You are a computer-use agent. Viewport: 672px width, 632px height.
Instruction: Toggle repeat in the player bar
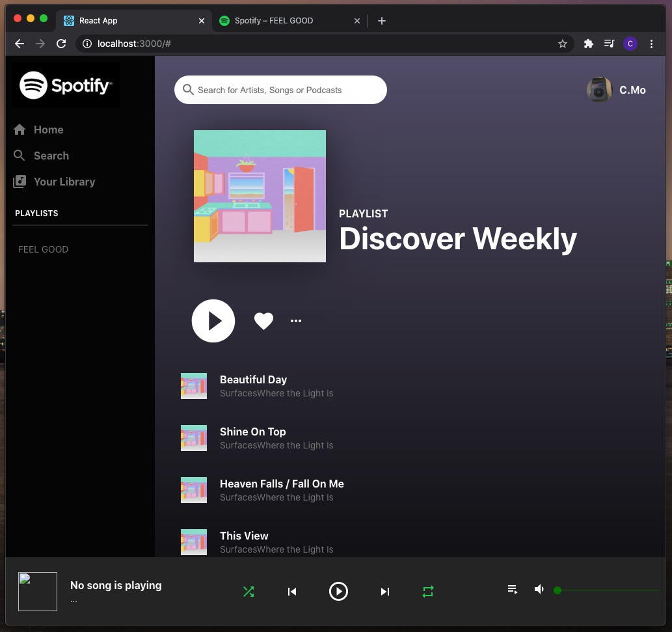tap(428, 592)
